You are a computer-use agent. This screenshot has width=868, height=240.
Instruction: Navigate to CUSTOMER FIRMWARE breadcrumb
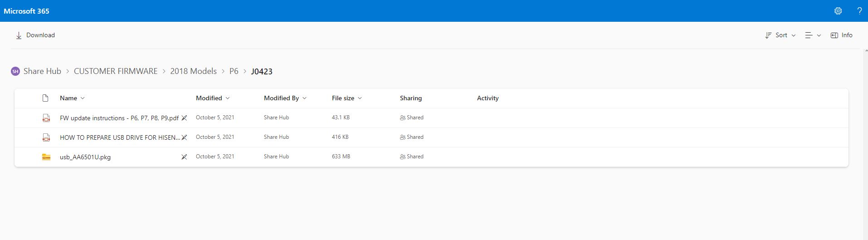116,71
